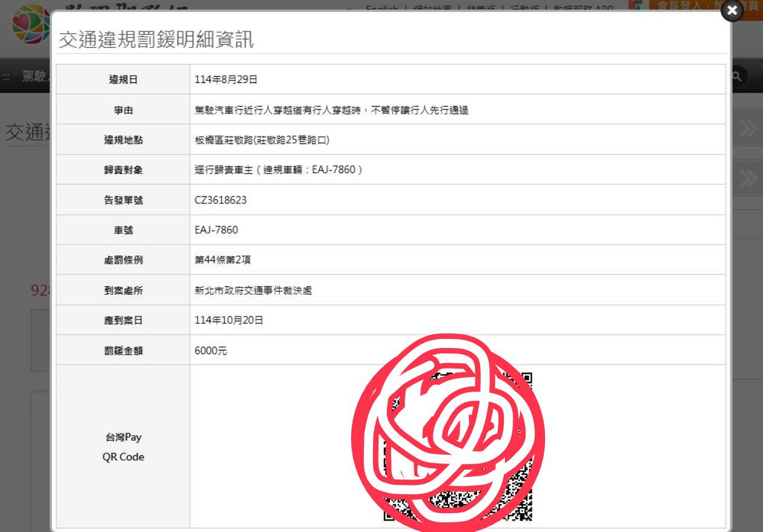The image size is (763, 532).
Task: Select the 罰鍰金額 label cell
Action: [124, 350]
